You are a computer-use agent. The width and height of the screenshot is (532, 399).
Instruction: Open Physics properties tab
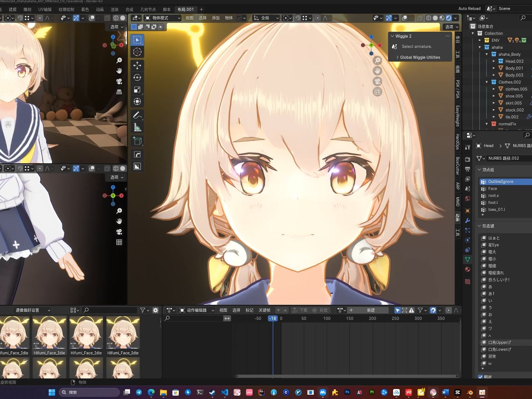[x=467, y=240]
